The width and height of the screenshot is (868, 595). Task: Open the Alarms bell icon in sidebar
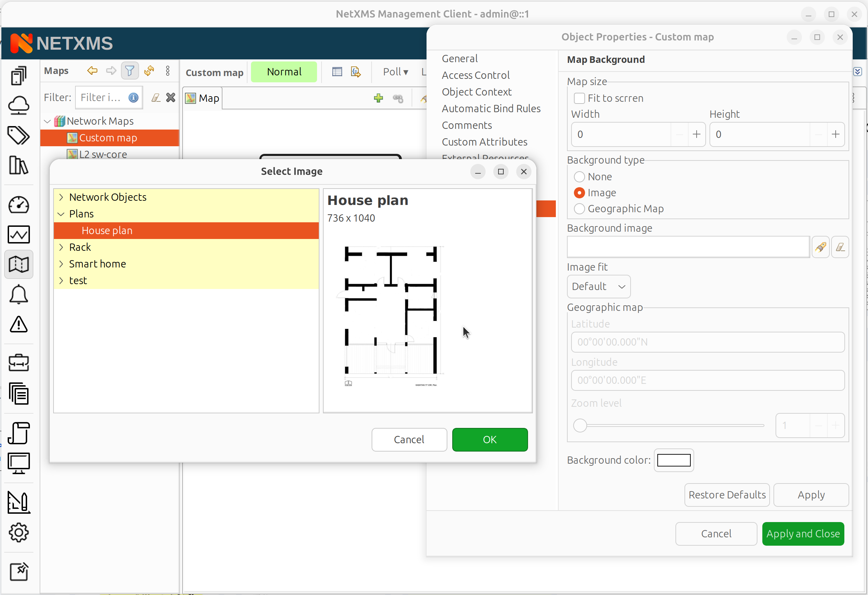click(x=18, y=295)
